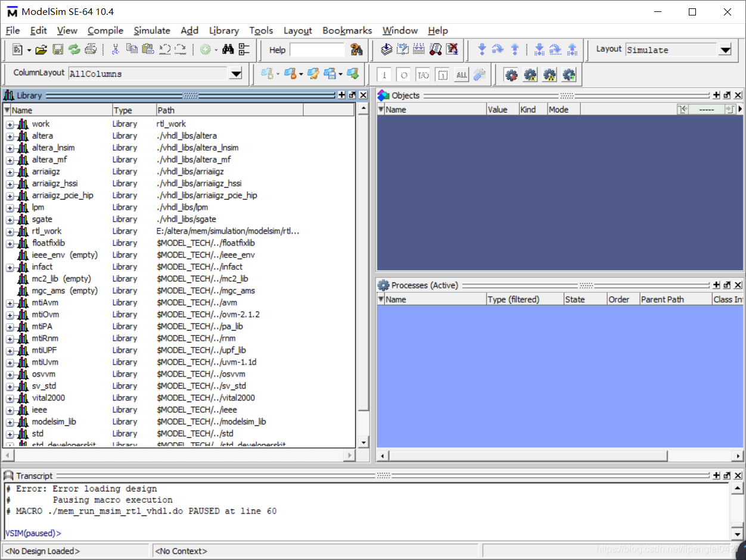This screenshot has height=560, width=746.
Task: Expand the sgate library node
Action: pos(10,219)
